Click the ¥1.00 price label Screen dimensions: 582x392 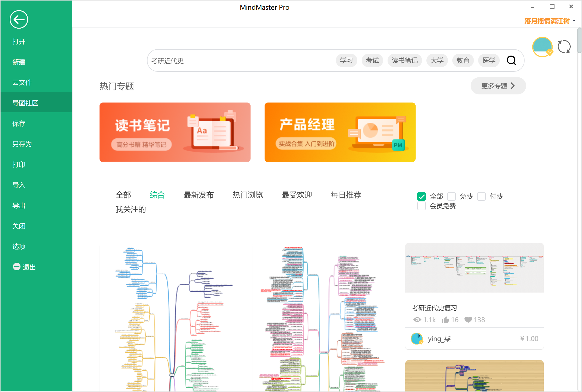click(x=529, y=339)
